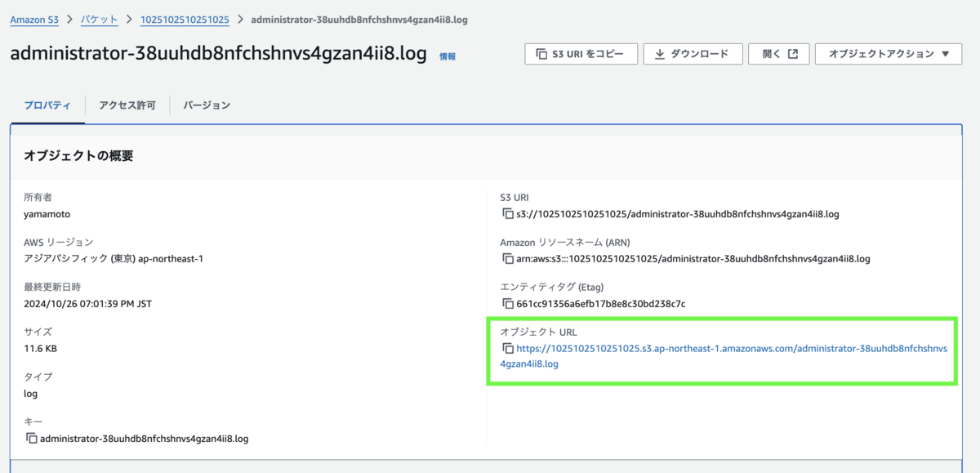This screenshot has height=473, width=980.
Task: Click the 情報 link next to title
Action: [x=448, y=56]
